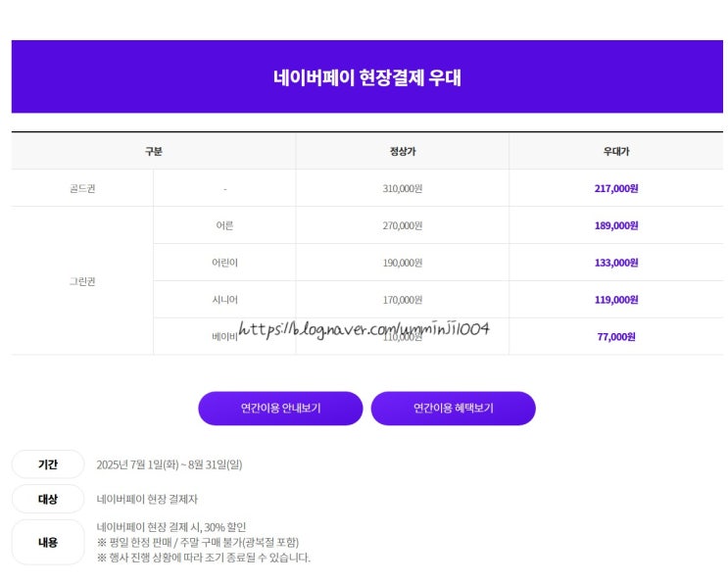Select the 구분 column header

(x=154, y=151)
